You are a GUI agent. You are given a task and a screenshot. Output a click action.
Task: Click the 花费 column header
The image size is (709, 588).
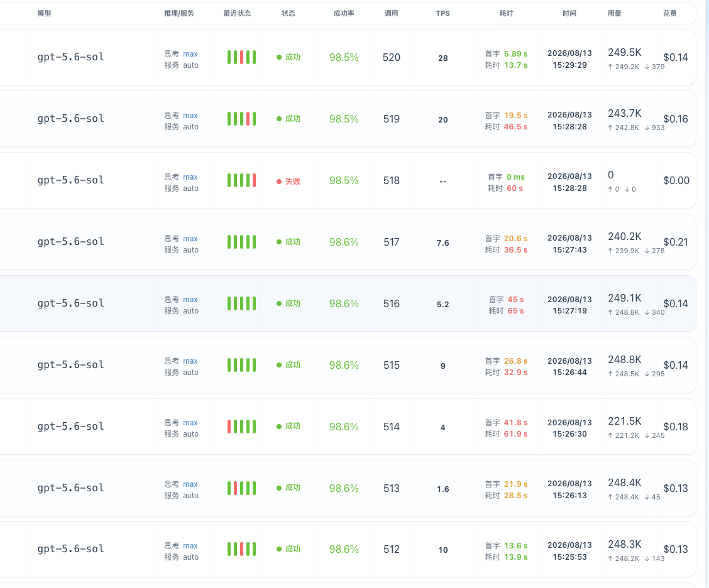coord(669,14)
